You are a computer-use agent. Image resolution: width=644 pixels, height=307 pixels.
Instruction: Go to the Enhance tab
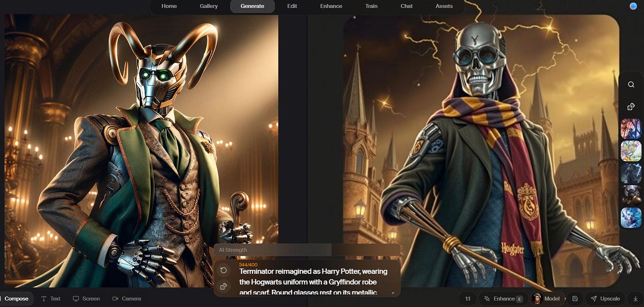point(331,6)
